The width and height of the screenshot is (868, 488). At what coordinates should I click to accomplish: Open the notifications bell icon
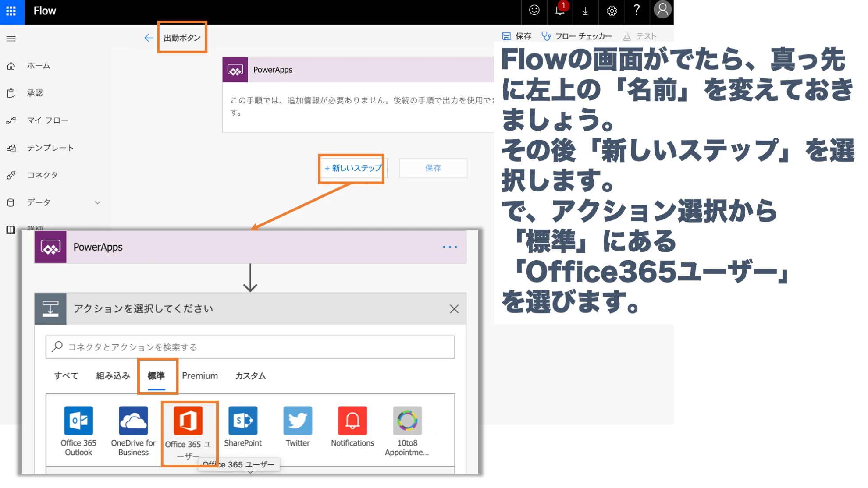click(x=560, y=11)
